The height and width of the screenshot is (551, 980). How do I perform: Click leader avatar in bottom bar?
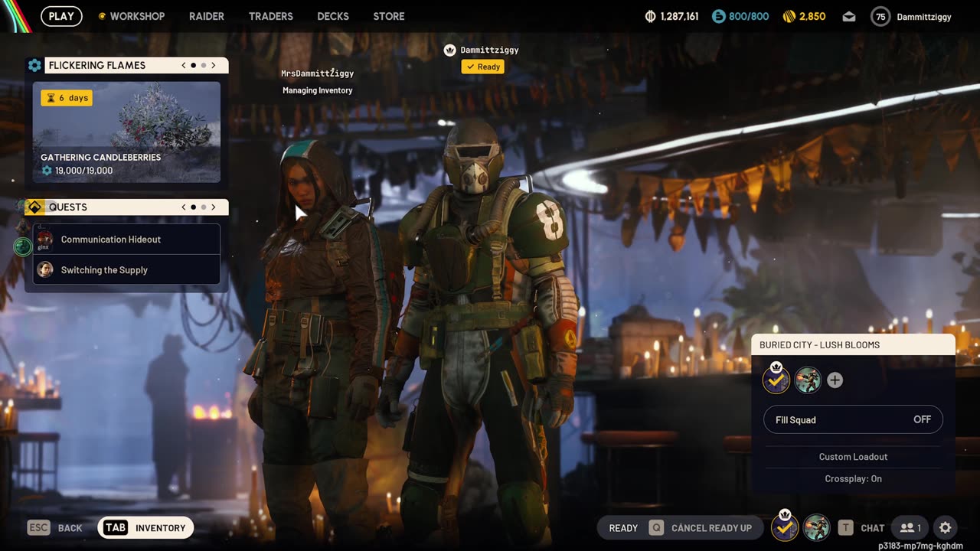[785, 527]
